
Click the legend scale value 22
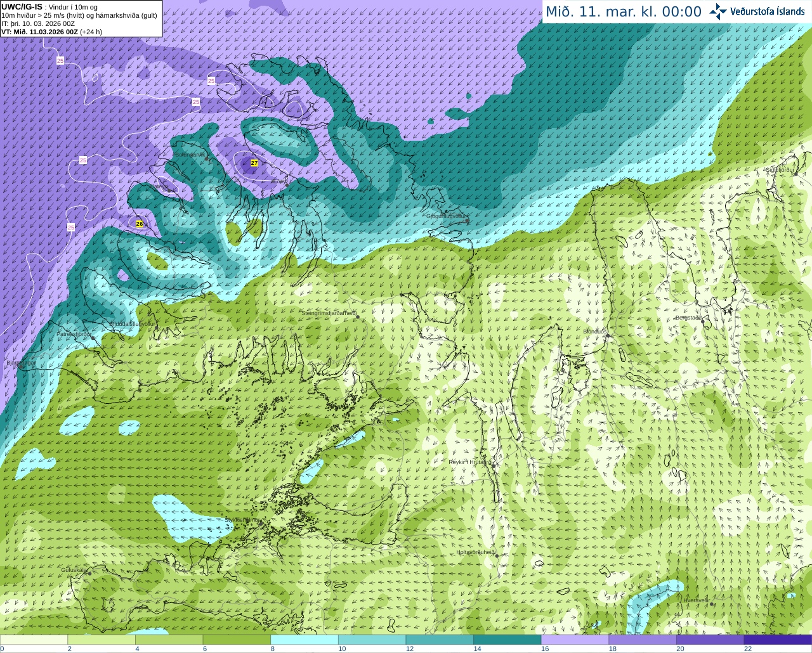pyautogui.click(x=748, y=649)
